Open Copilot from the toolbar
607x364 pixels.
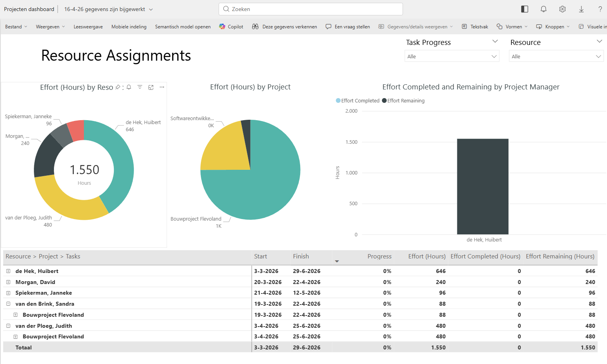[231, 26]
